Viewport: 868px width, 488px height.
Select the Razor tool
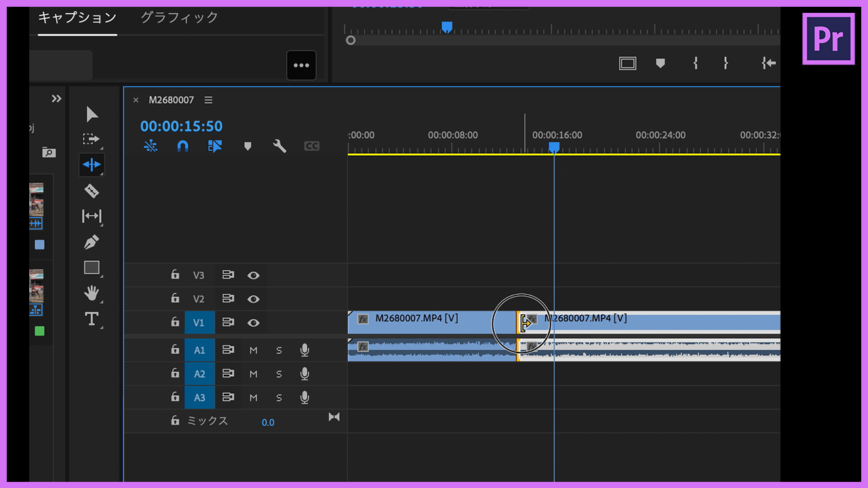tap(92, 190)
